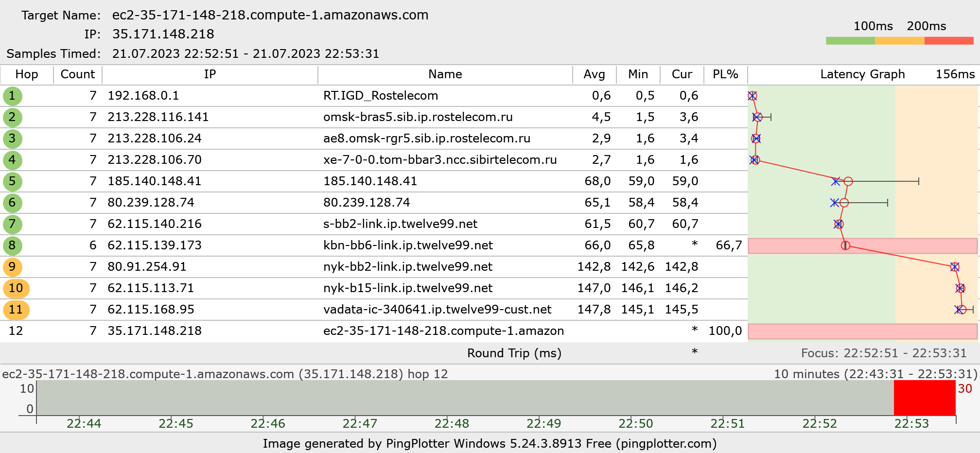Click the Focus time range text
Screen dimensions: 980x453
(x=884, y=353)
